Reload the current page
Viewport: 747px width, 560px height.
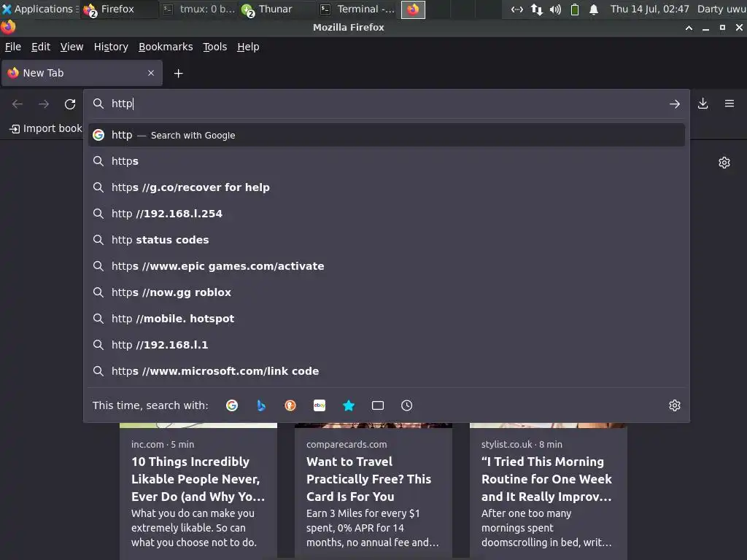pyautogui.click(x=70, y=104)
